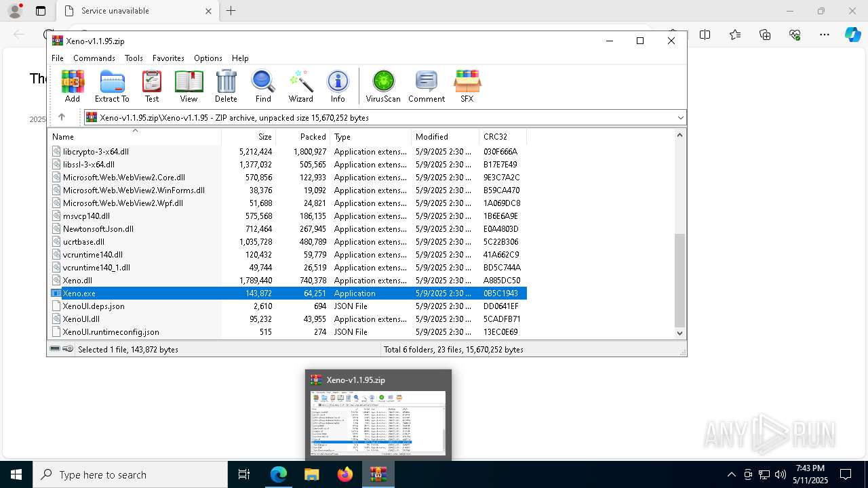Click the SFX toolbar icon

coord(467,86)
